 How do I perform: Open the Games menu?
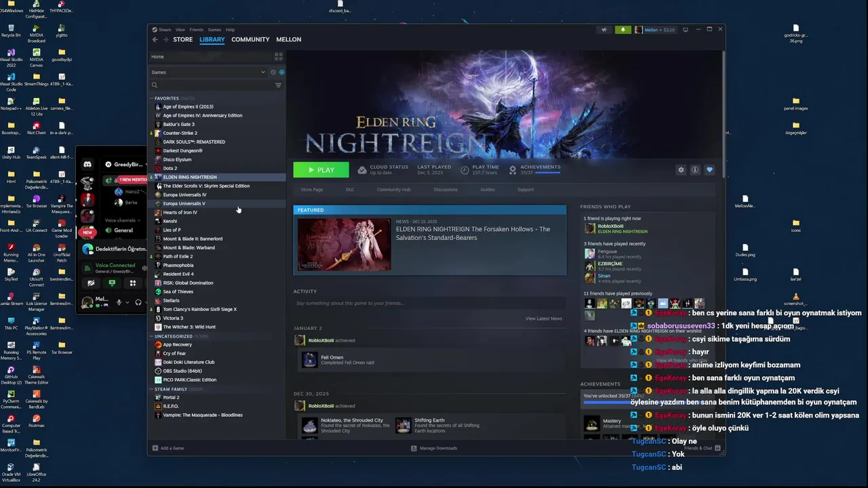point(214,30)
